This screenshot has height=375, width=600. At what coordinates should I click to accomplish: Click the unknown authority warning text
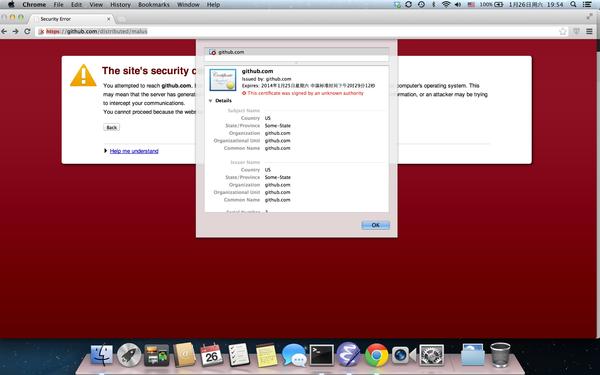click(x=305, y=93)
